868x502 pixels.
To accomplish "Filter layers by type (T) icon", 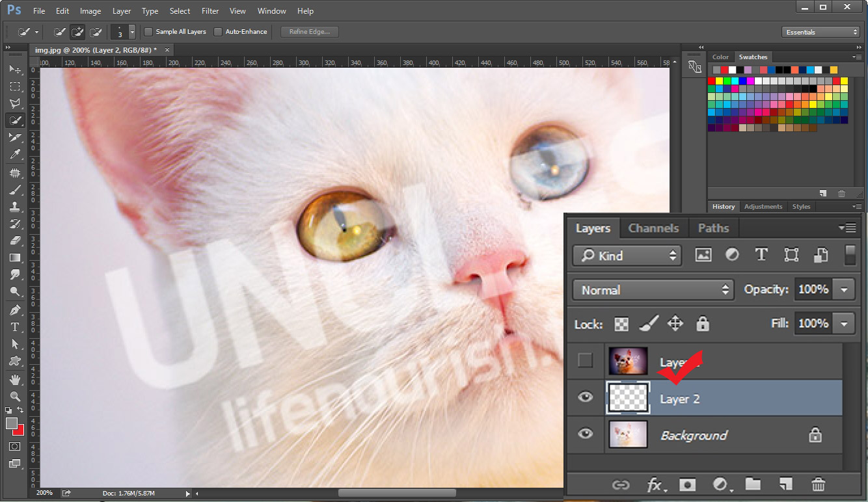I will [x=761, y=255].
